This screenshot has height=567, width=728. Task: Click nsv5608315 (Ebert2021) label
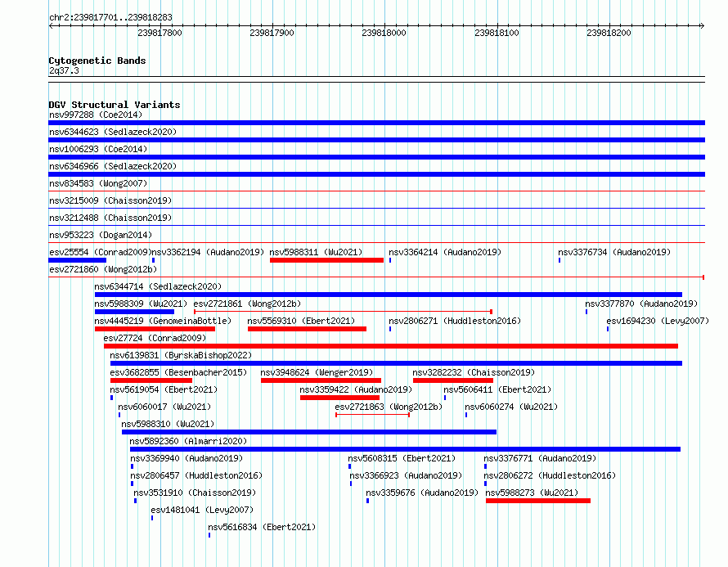[x=402, y=458]
